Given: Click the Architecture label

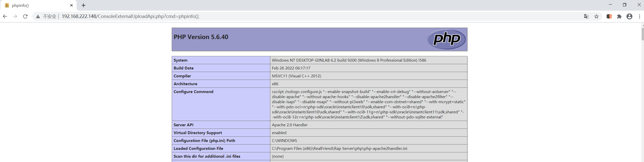Looking at the screenshot, I should pyautogui.click(x=185, y=84).
